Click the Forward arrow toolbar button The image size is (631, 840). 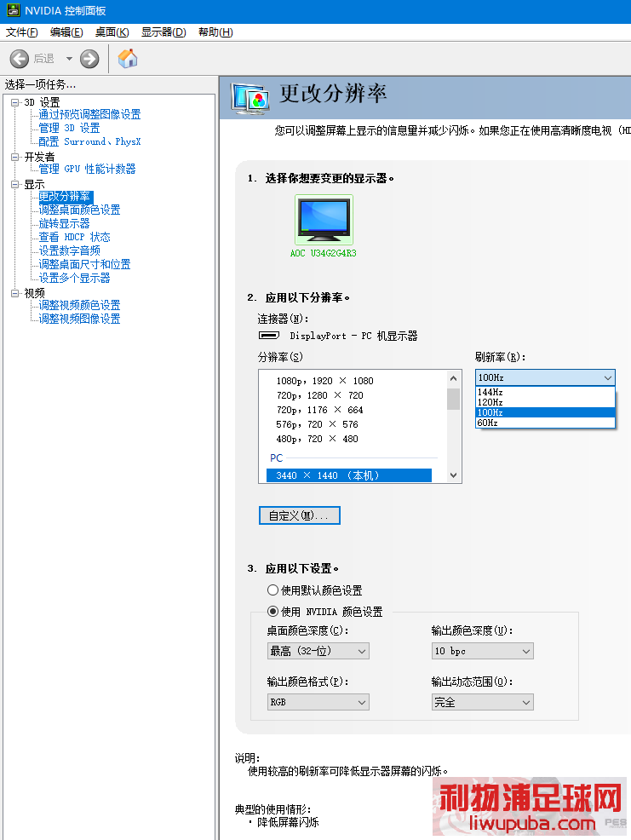[89, 59]
